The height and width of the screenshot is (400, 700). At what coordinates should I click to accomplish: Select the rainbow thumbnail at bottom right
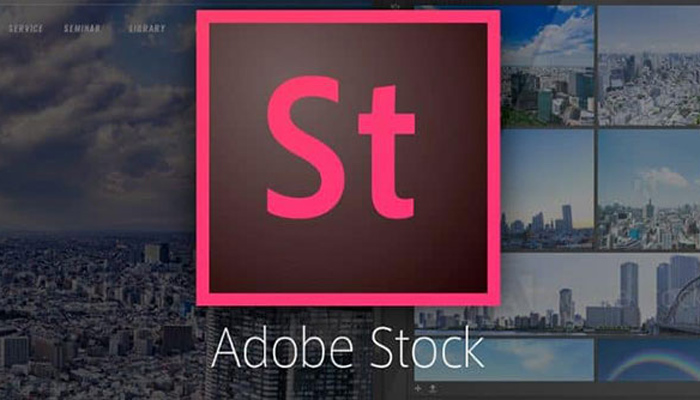tap(648, 360)
